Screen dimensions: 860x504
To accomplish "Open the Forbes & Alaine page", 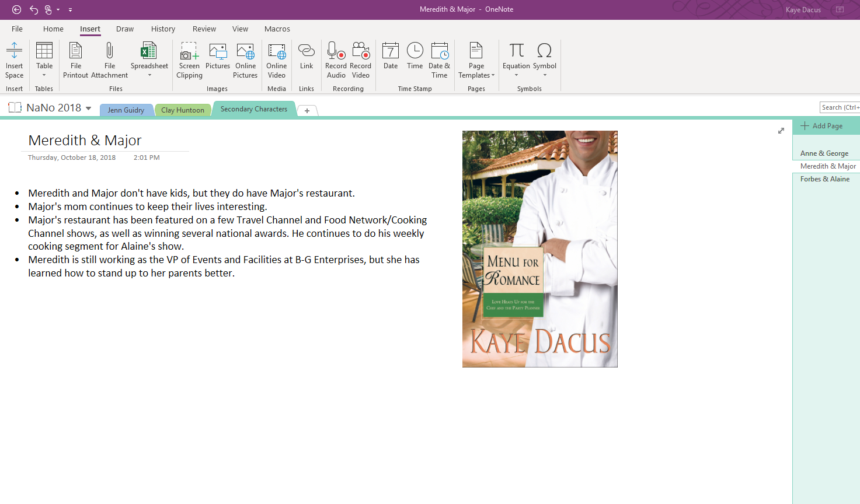I will [824, 179].
